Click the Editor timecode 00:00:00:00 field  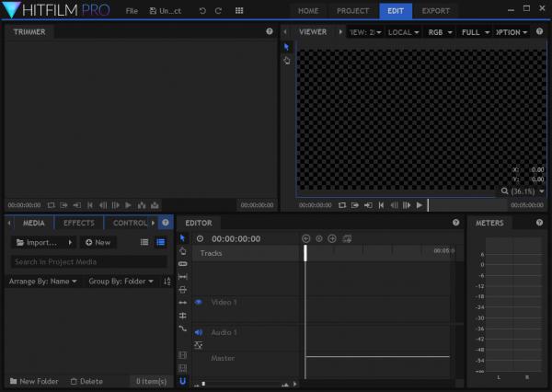tap(236, 239)
